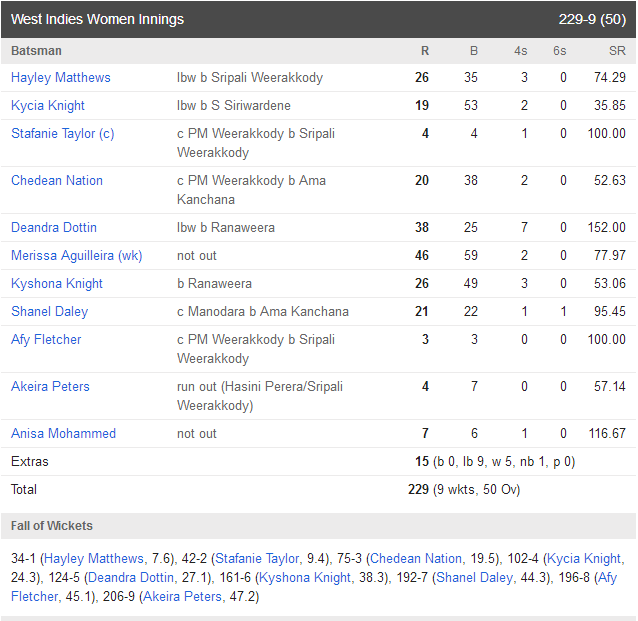The height and width of the screenshot is (621, 638).
Task: Select Stafanie Taylor (c) player name
Action: (x=63, y=133)
